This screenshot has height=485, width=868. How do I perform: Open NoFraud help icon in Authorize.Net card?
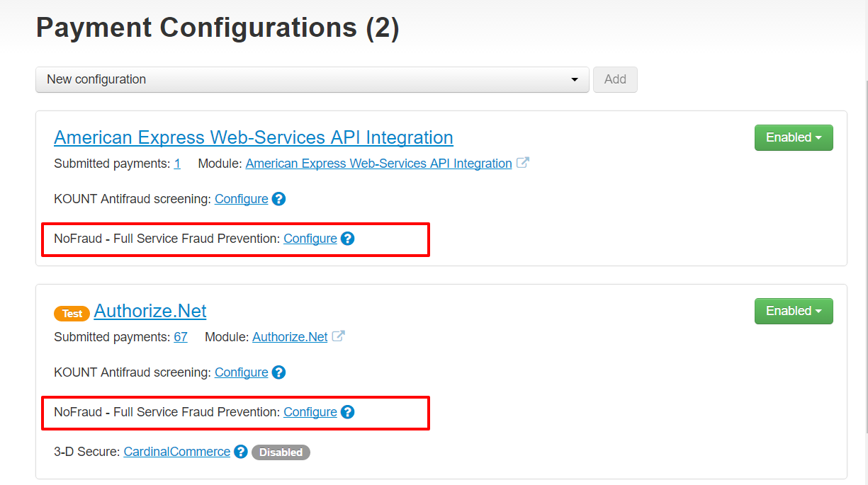347,412
